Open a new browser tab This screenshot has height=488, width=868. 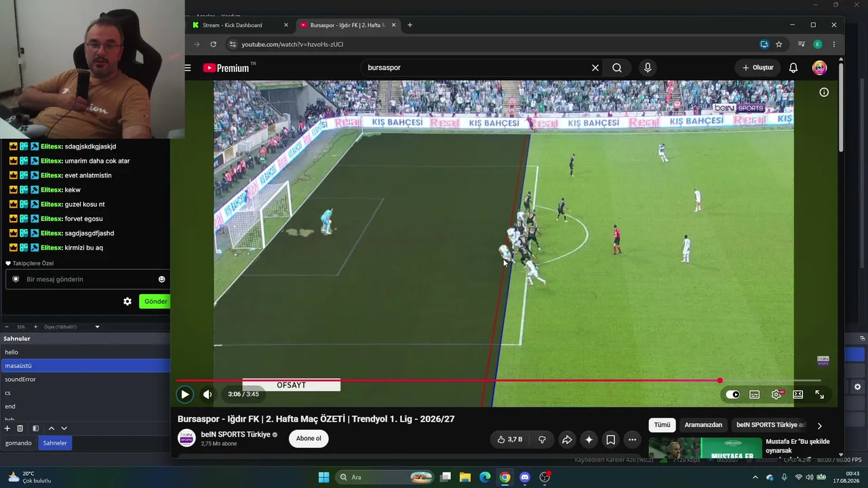click(410, 25)
